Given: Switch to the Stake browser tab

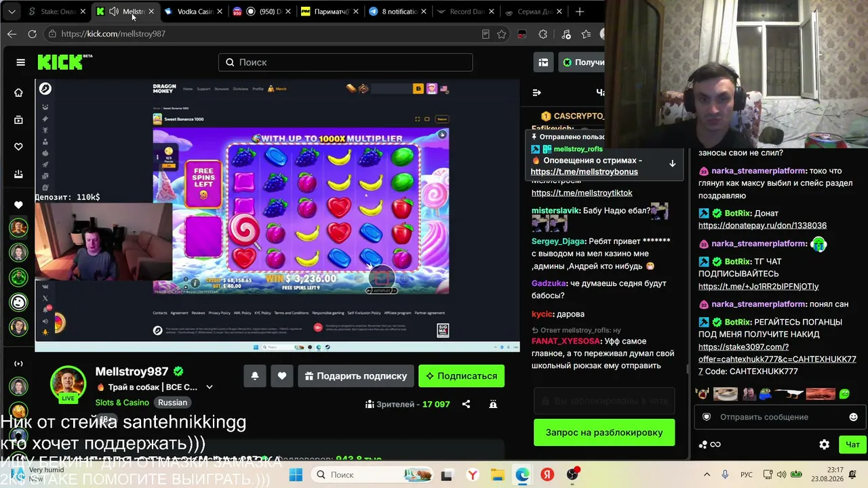Looking at the screenshot, I should (x=57, y=12).
